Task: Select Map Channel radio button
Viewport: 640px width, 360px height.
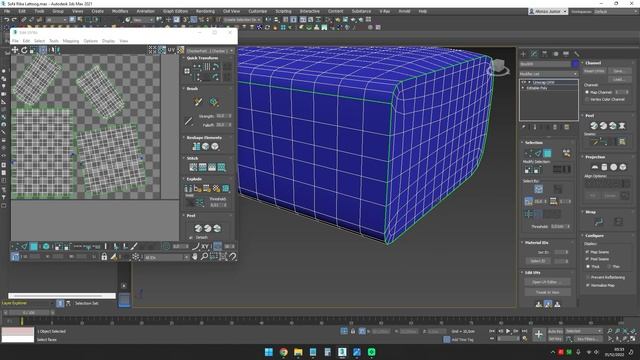Action: [587, 92]
